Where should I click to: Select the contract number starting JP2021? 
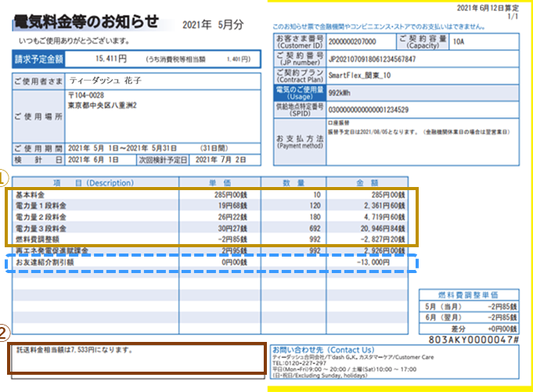coord(372,59)
